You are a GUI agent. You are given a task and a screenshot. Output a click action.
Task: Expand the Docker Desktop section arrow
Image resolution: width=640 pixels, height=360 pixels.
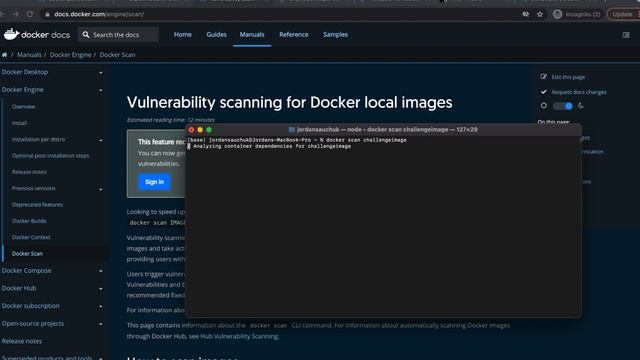click(101, 73)
